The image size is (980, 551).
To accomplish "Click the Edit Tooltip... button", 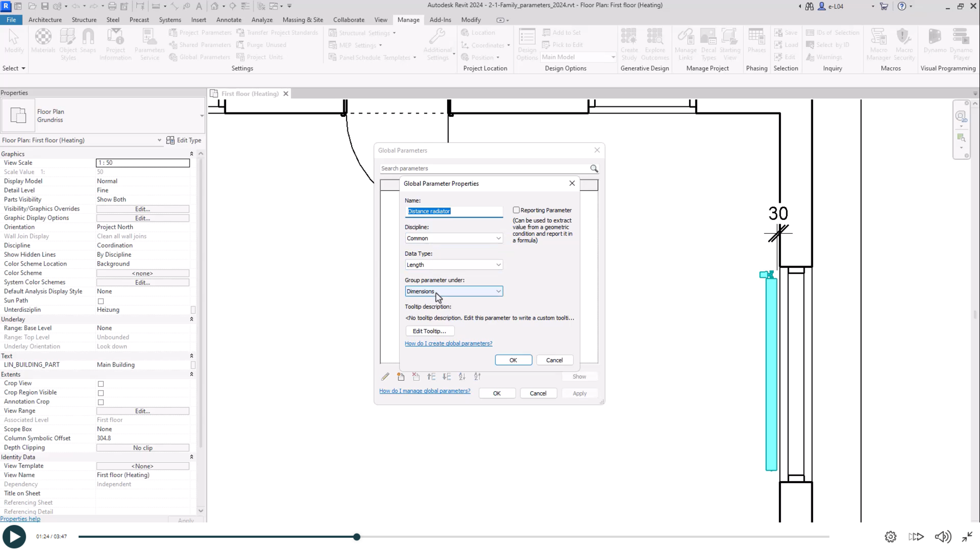I will (x=429, y=331).
